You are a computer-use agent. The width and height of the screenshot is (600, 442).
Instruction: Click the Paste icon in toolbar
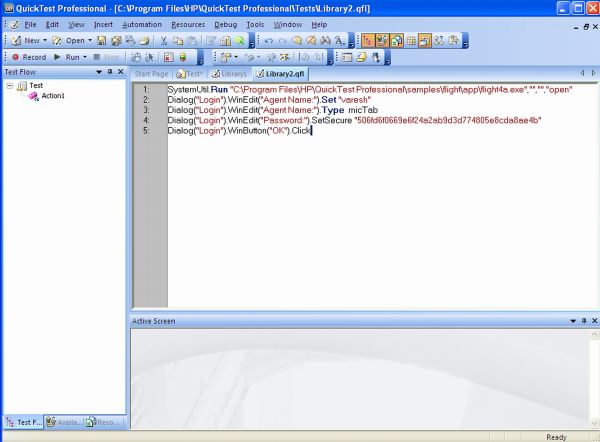[192, 41]
